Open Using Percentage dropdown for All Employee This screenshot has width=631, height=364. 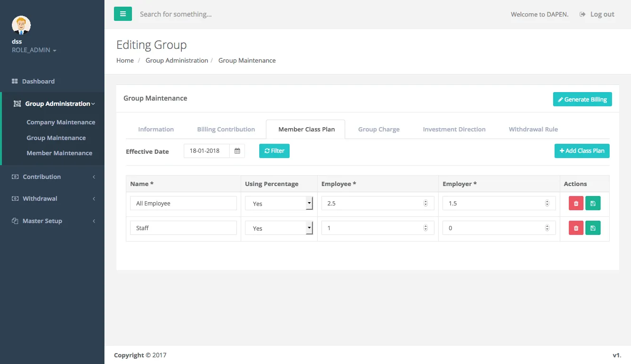[x=279, y=203]
